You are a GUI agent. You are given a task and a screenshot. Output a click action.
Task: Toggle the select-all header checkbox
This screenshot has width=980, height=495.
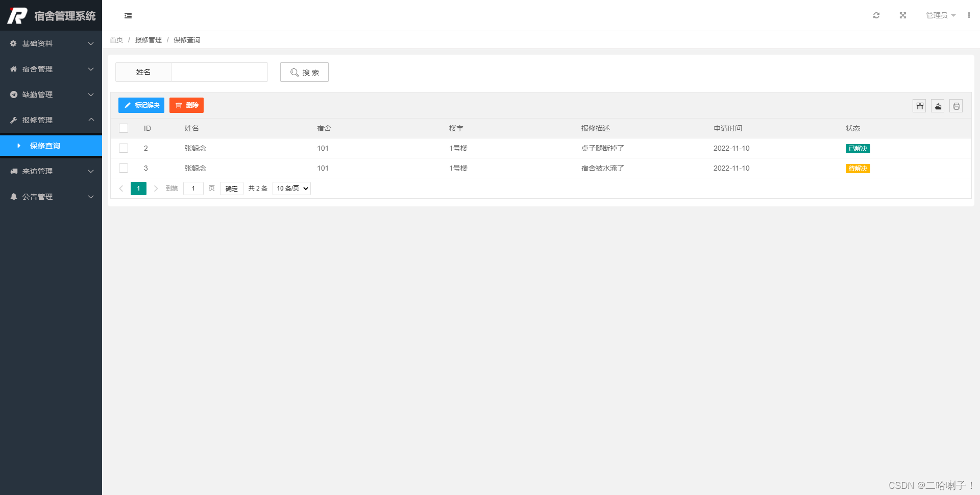[124, 128]
